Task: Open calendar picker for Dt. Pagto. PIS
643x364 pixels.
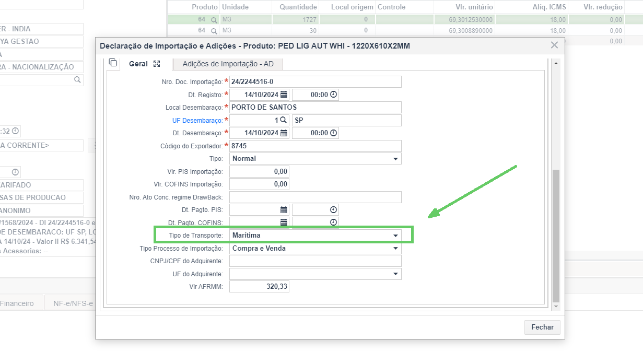Action: 284,209
